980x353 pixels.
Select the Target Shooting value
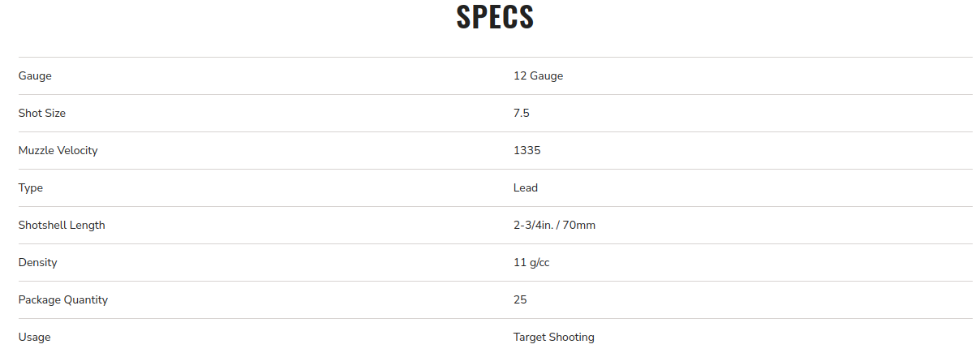(x=554, y=337)
